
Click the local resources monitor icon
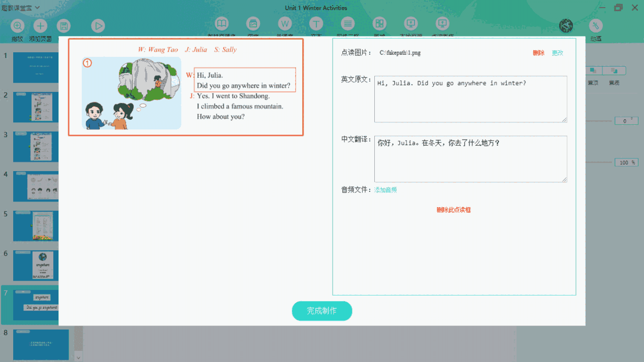click(411, 24)
